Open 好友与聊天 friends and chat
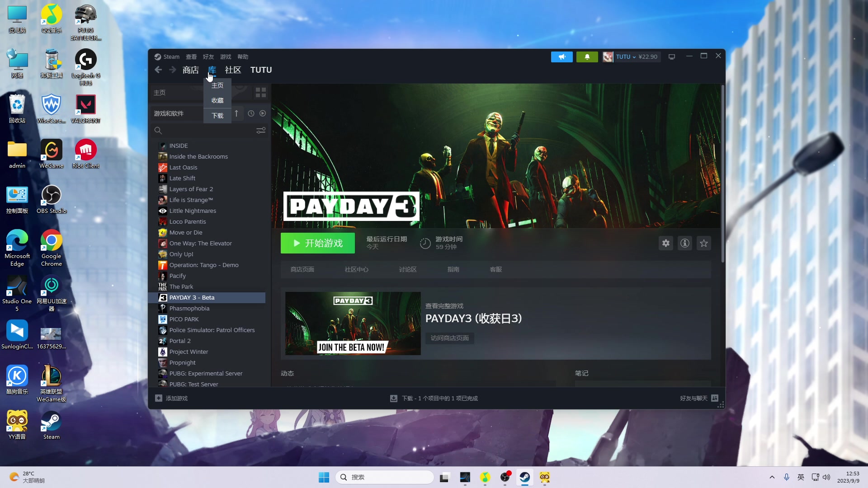Image resolution: width=868 pixels, height=488 pixels. [x=699, y=398]
